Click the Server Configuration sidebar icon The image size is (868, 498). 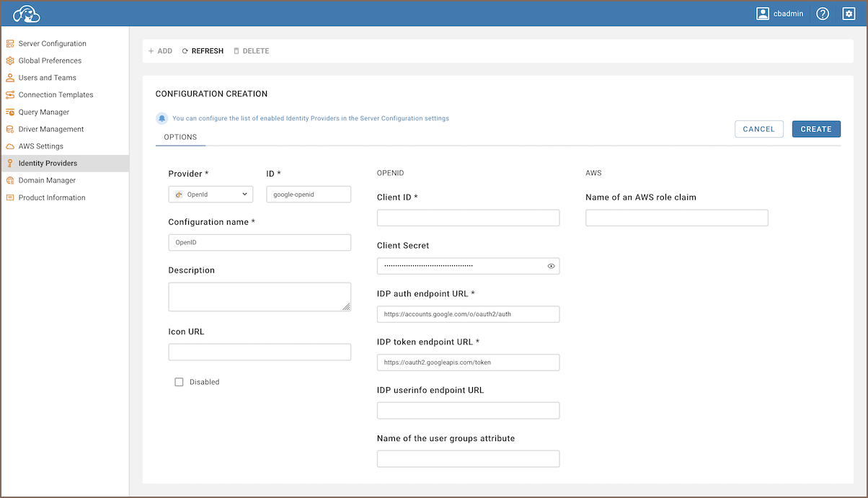10,44
